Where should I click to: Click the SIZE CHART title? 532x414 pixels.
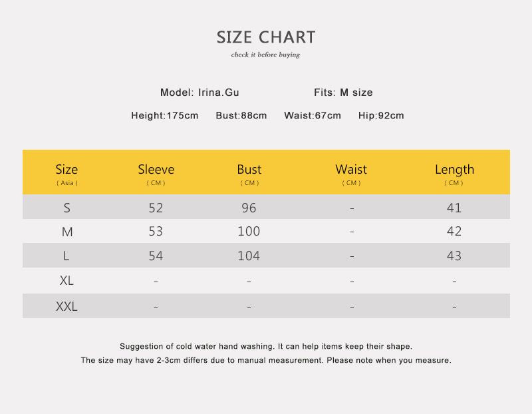[x=266, y=37]
